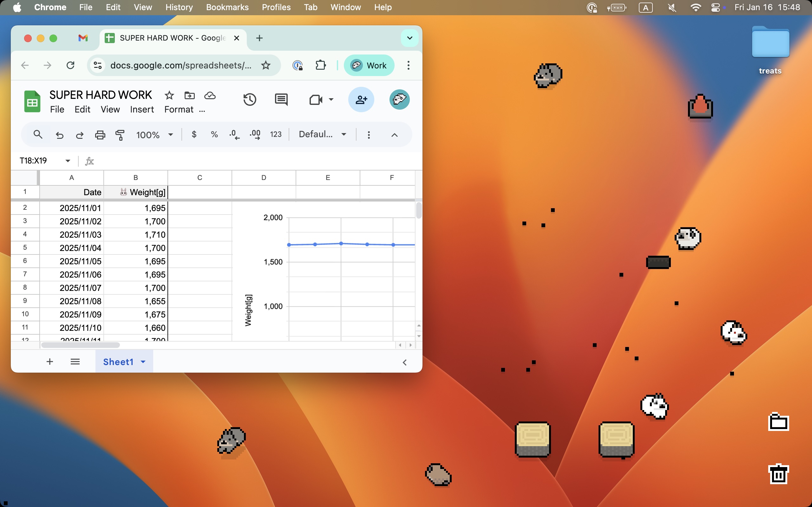Expand the Sheet1 tab options arrow
Image resolution: width=812 pixels, height=507 pixels.
coord(143,362)
